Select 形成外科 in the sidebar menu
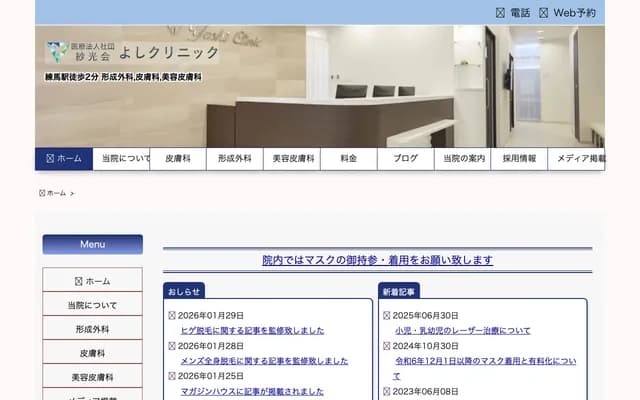This screenshot has height=400, width=640. pos(92,329)
